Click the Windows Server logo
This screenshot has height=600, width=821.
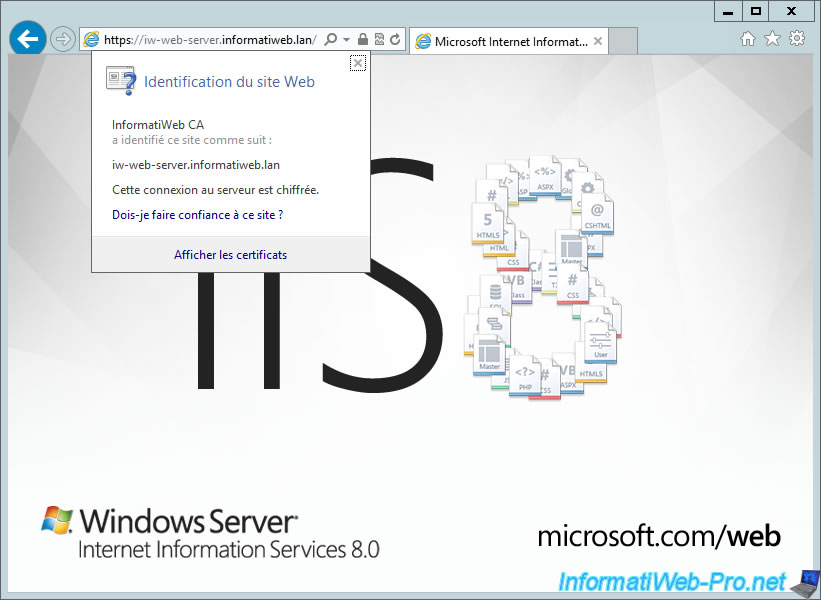tap(210, 533)
